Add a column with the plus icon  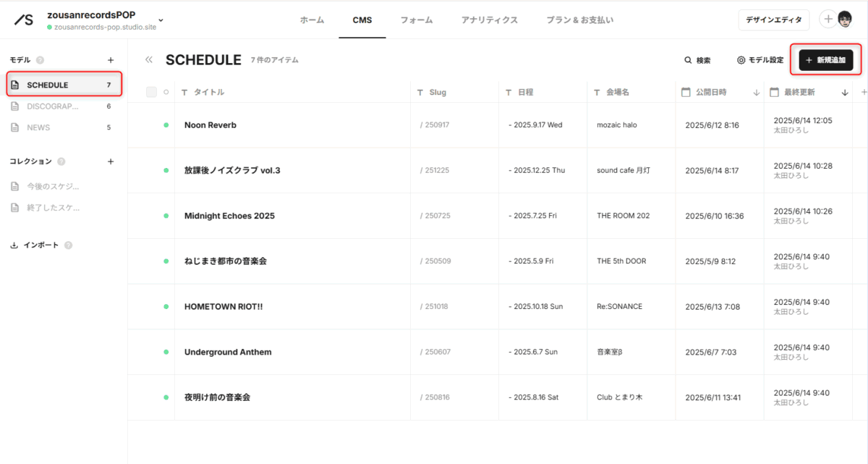(x=863, y=92)
